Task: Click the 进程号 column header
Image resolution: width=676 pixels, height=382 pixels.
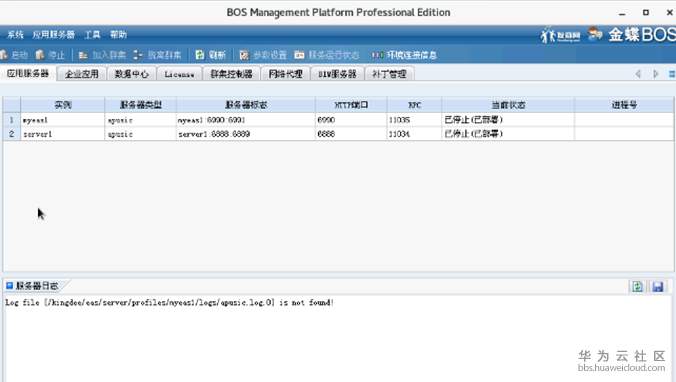Action: pos(624,105)
